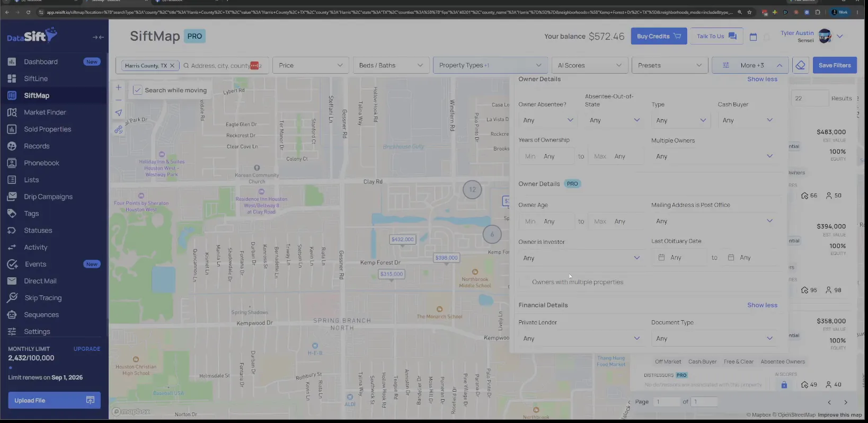868x423 pixels.
Task: Collapse the More +3 filters panel
Action: [x=750, y=65]
